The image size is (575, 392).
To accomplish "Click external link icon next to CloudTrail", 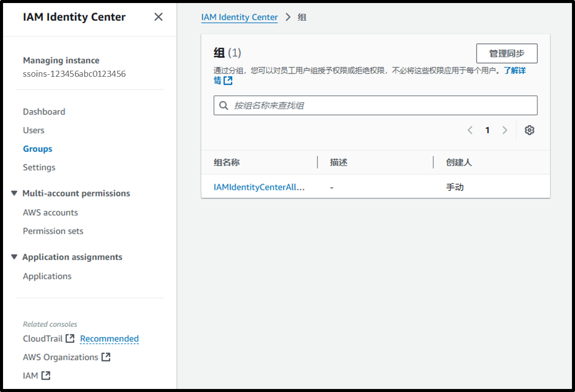I will pyautogui.click(x=70, y=338).
